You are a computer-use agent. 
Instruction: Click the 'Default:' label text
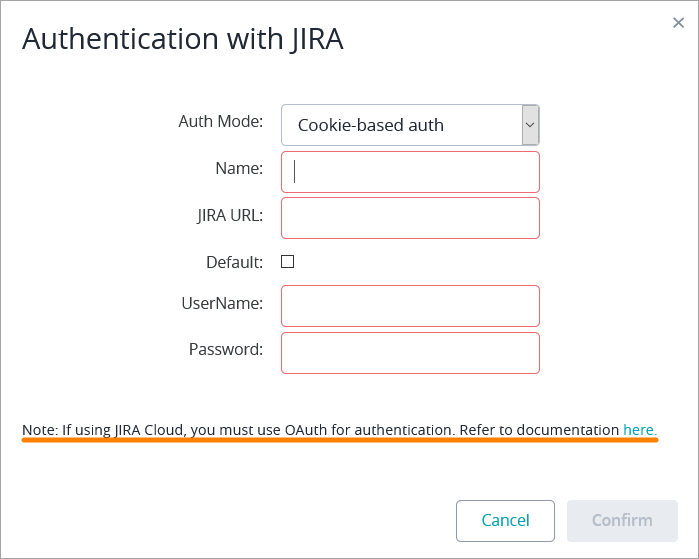click(234, 262)
